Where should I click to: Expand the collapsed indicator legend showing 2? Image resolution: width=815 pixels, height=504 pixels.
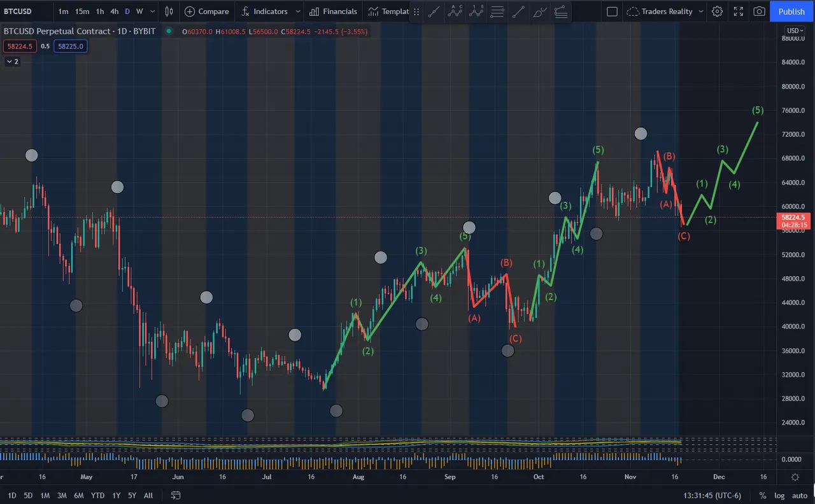[x=12, y=62]
